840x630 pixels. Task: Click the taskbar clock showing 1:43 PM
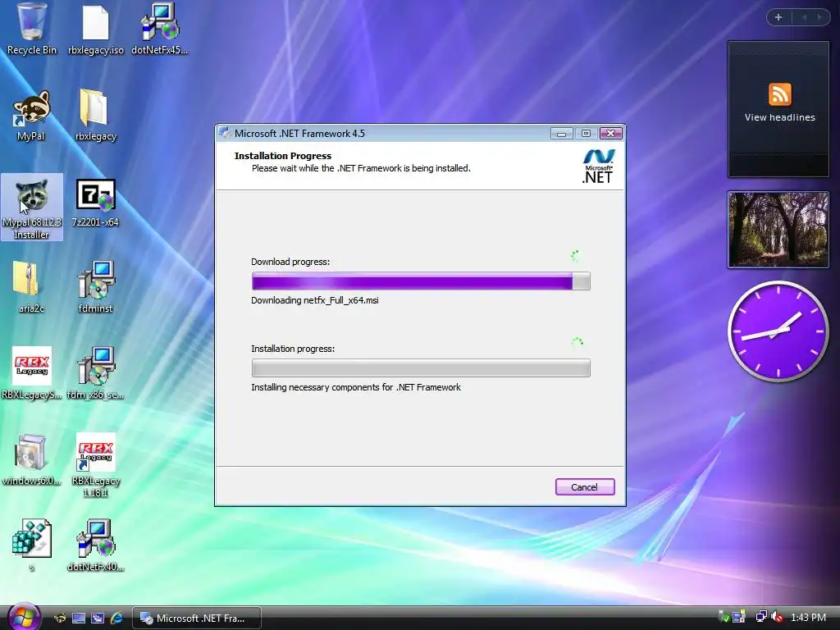click(808, 617)
